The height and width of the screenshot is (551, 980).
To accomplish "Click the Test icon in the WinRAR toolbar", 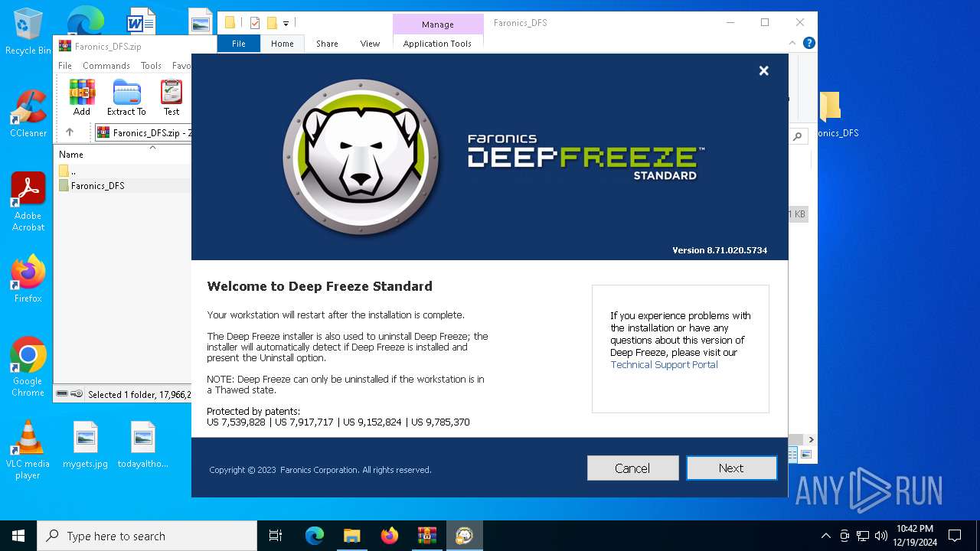I will pyautogui.click(x=171, y=98).
